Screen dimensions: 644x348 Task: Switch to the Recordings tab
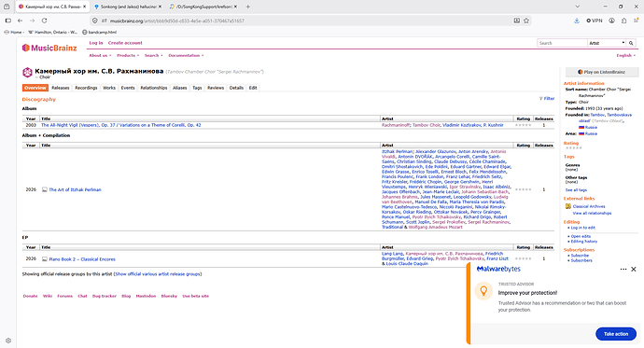tap(86, 88)
